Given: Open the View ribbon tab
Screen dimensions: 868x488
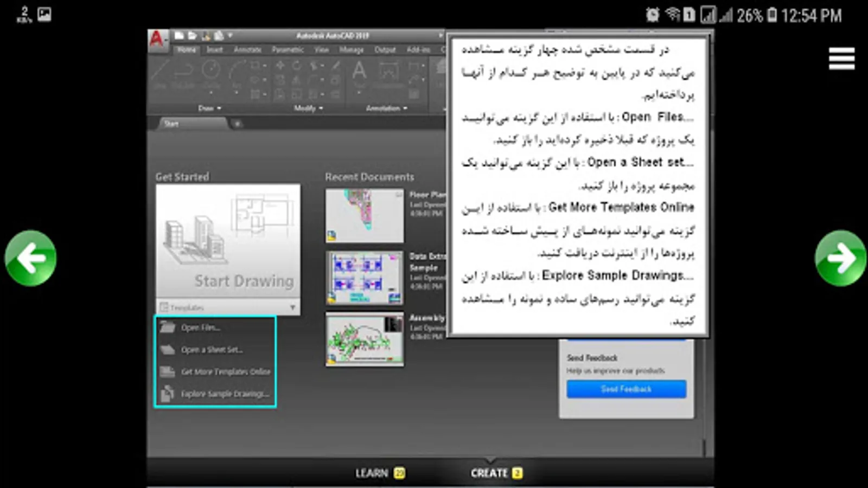Looking at the screenshot, I should (322, 49).
